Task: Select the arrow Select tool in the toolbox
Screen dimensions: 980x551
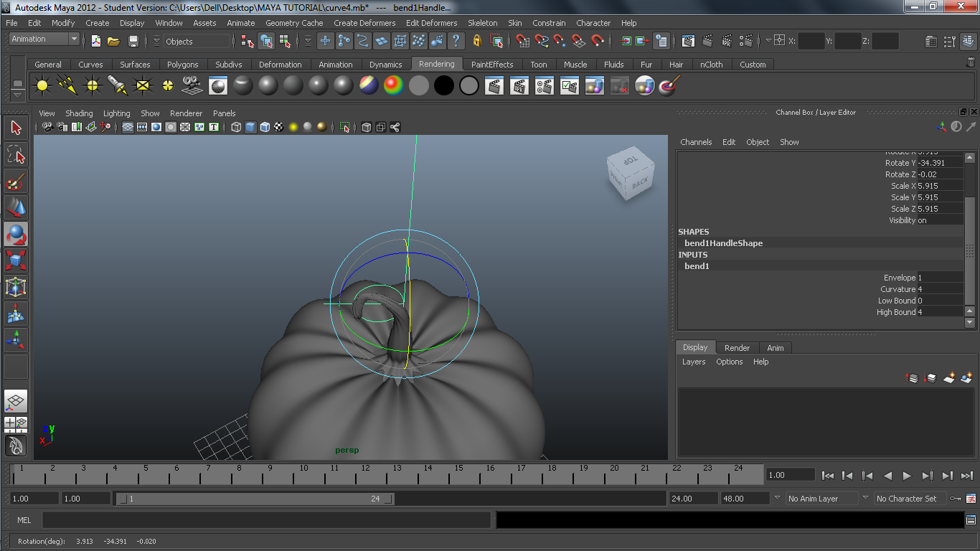Action: click(16, 128)
